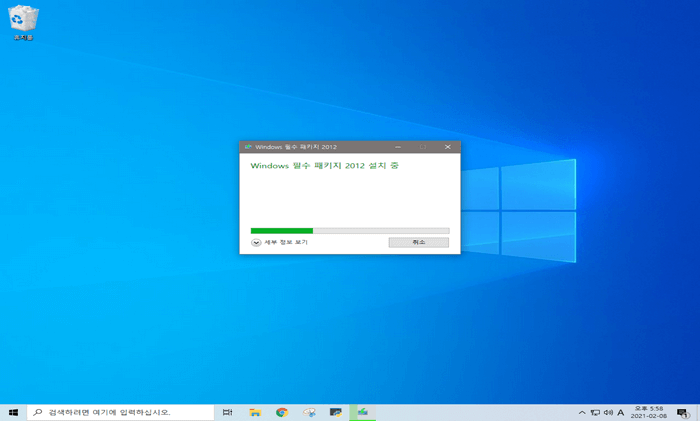The width and height of the screenshot is (700, 421).
Task: Open Google Chrome from the taskbar
Action: (282, 413)
